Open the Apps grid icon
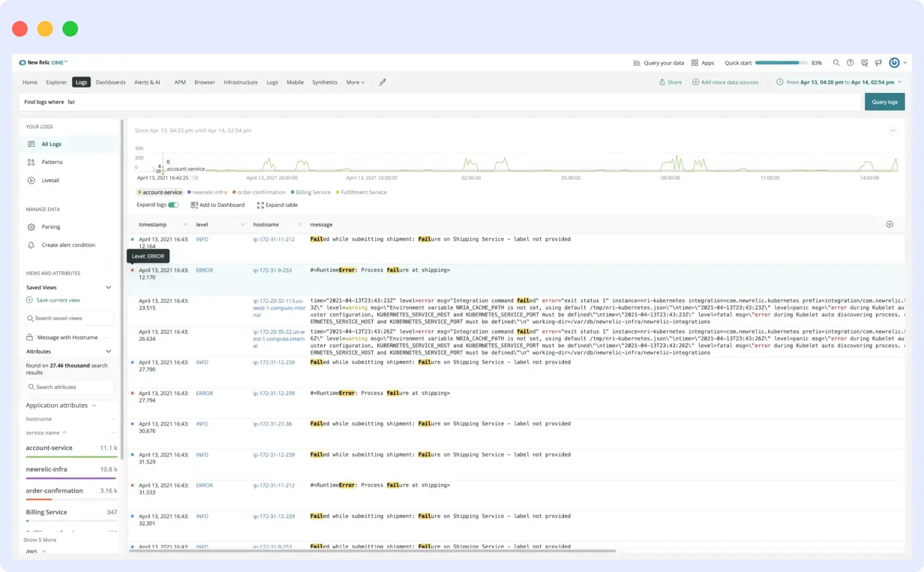The height and width of the screenshot is (572, 924). [694, 63]
